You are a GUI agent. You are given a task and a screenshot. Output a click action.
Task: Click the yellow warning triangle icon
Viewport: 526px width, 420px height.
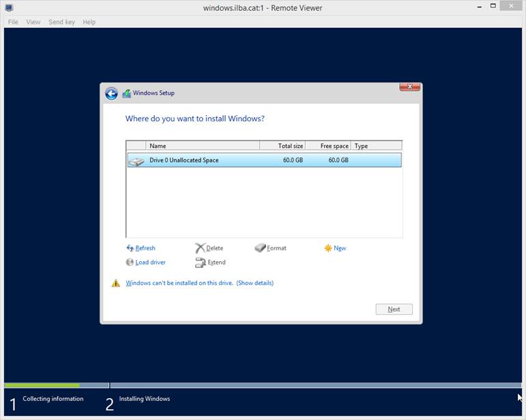tap(116, 283)
